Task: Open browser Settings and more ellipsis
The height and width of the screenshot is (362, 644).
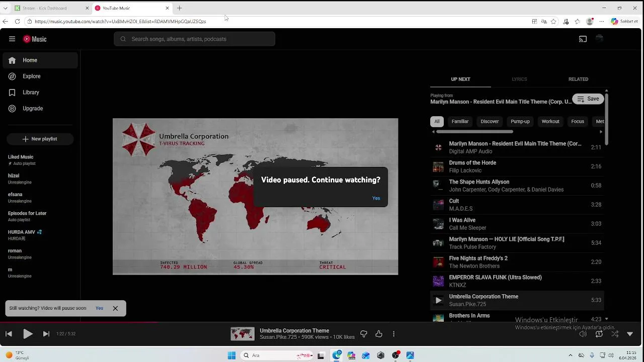Action: 601,22
